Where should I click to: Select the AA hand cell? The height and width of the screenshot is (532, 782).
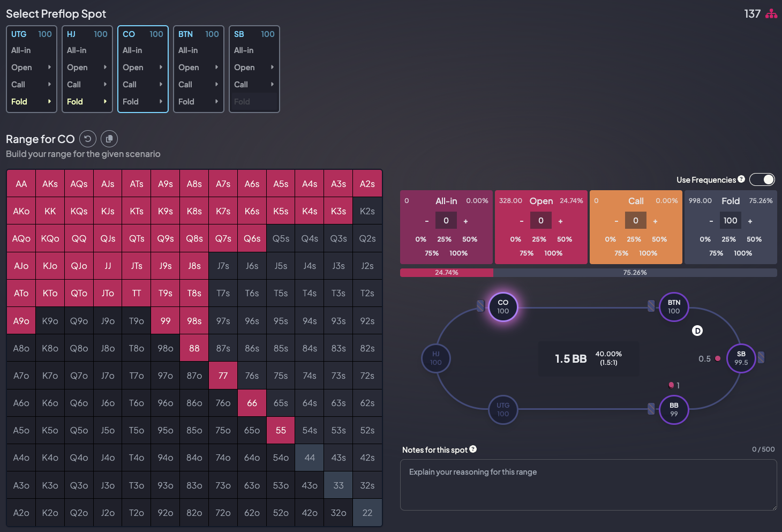point(21,184)
